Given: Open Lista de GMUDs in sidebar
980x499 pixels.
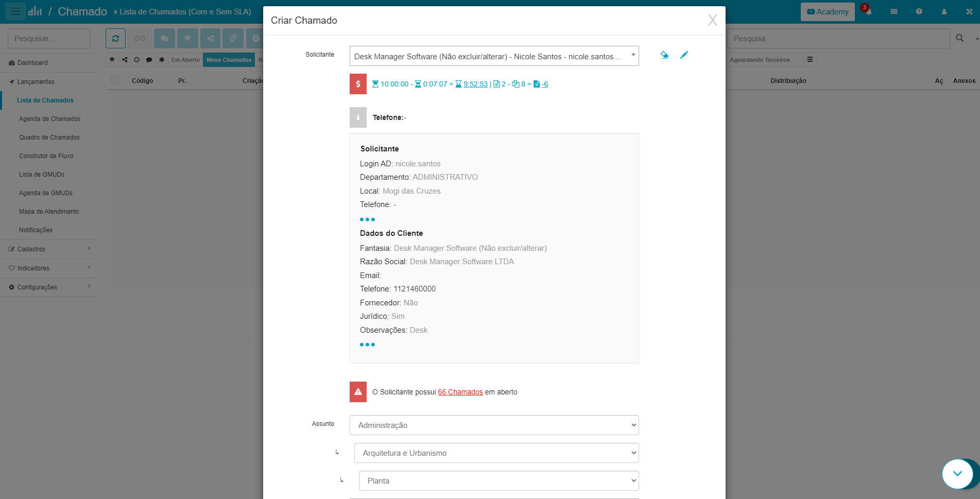Looking at the screenshot, I should pyautogui.click(x=42, y=175).
